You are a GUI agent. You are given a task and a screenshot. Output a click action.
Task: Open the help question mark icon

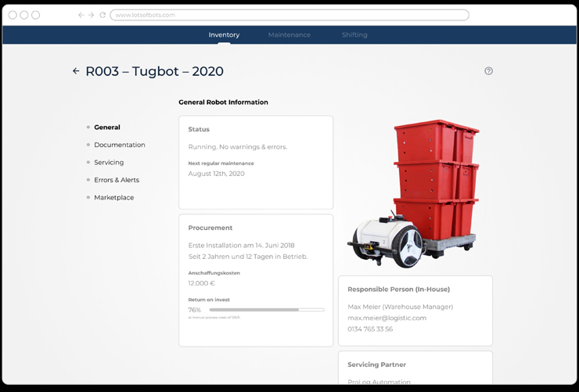click(x=488, y=71)
